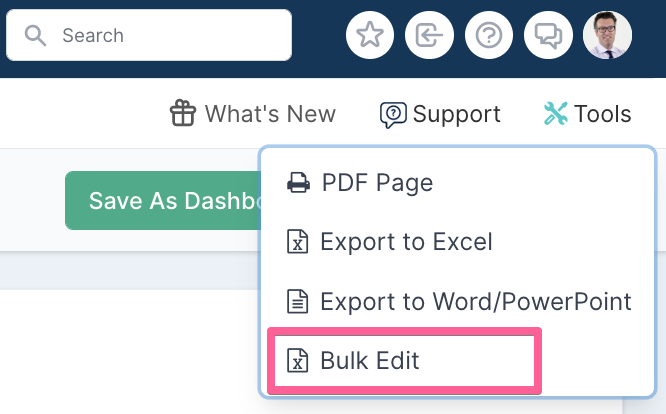Click the Save As Dashboard button
The height and width of the screenshot is (414, 666).
click(x=163, y=200)
